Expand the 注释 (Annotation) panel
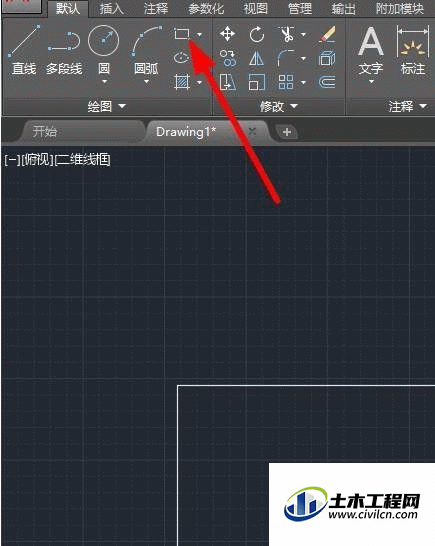The width and height of the screenshot is (435, 546). coord(407,106)
